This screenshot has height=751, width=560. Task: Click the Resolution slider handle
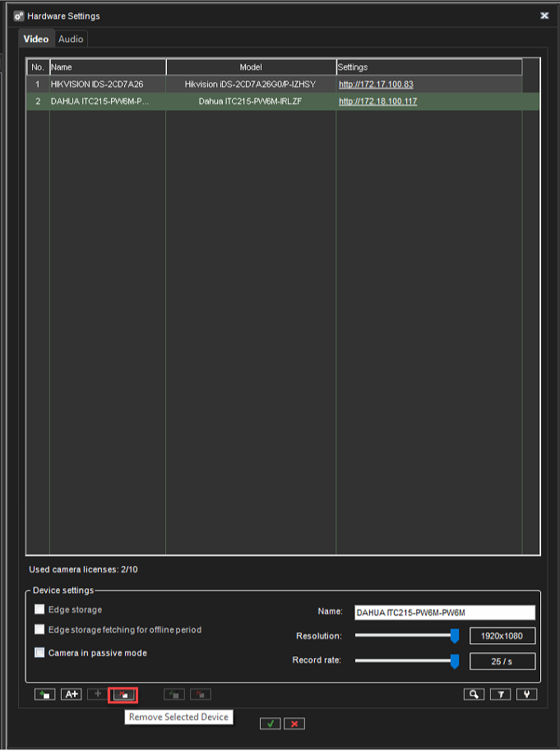tap(454, 636)
